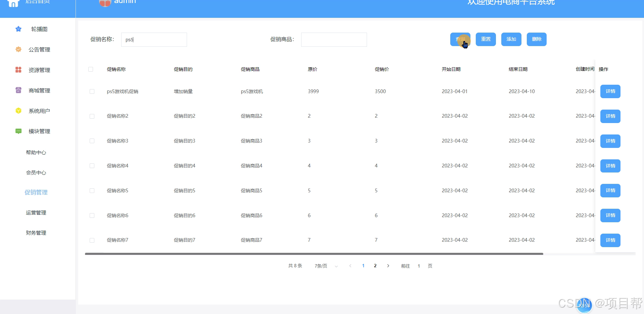
Task: Open 详情 for 促销名称6 row
Action: [610, 215]
